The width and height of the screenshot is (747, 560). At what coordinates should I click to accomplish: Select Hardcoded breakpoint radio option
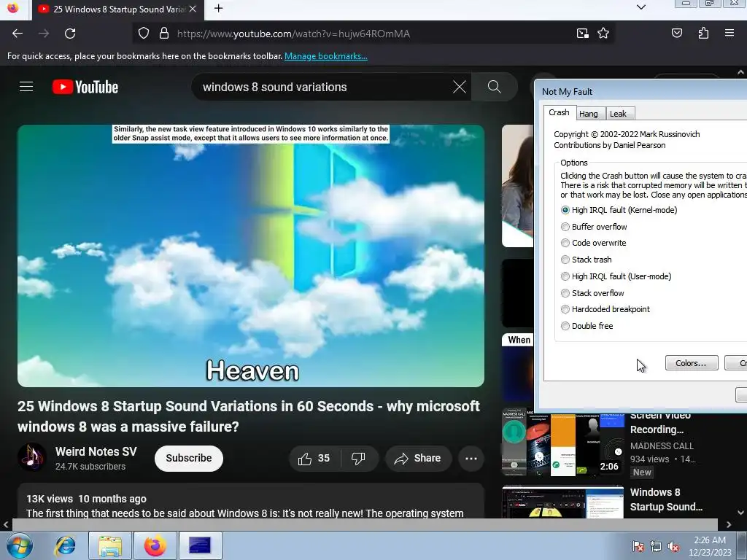[605, 309]
